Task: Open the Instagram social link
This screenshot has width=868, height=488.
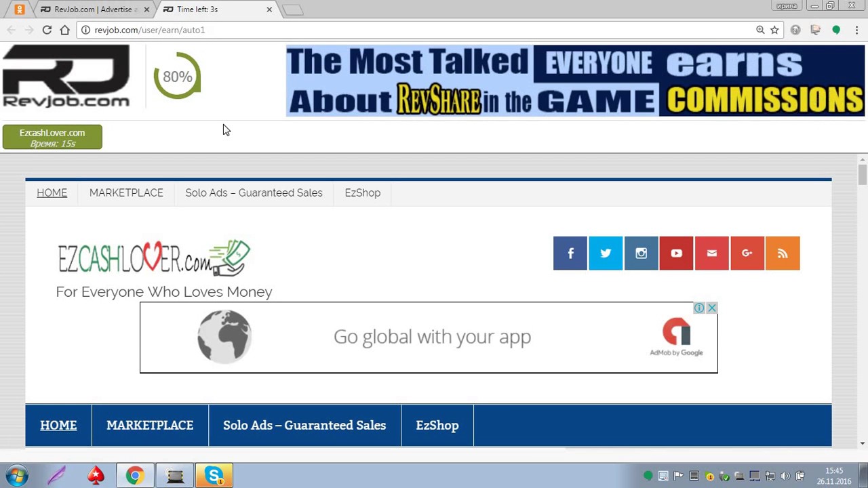Action: pyautogui.click(x=641, y=253)
